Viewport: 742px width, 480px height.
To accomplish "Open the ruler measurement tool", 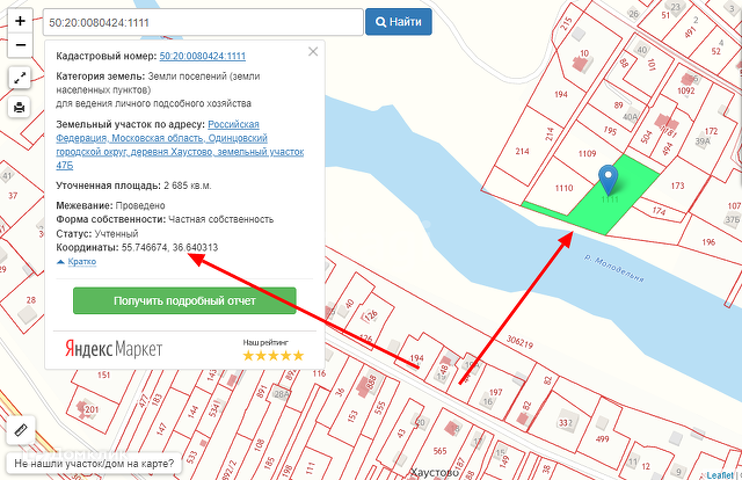I will (x=21, y=430).
